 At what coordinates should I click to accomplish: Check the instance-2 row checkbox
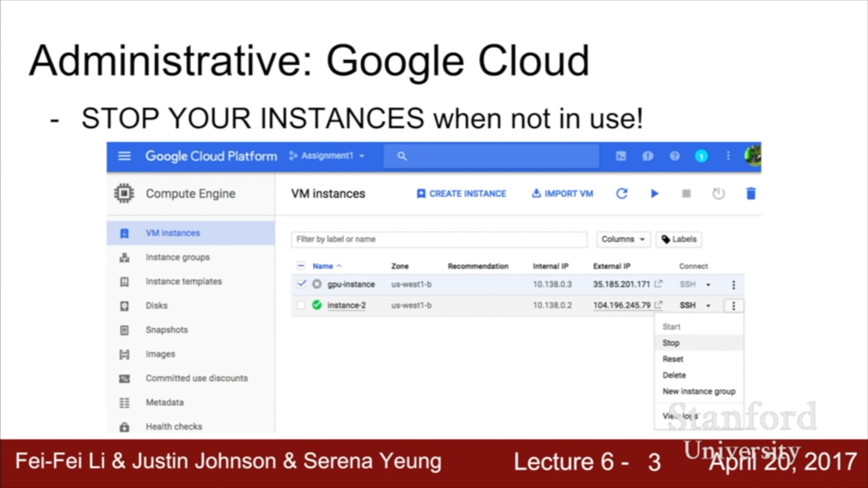(301, 305)
